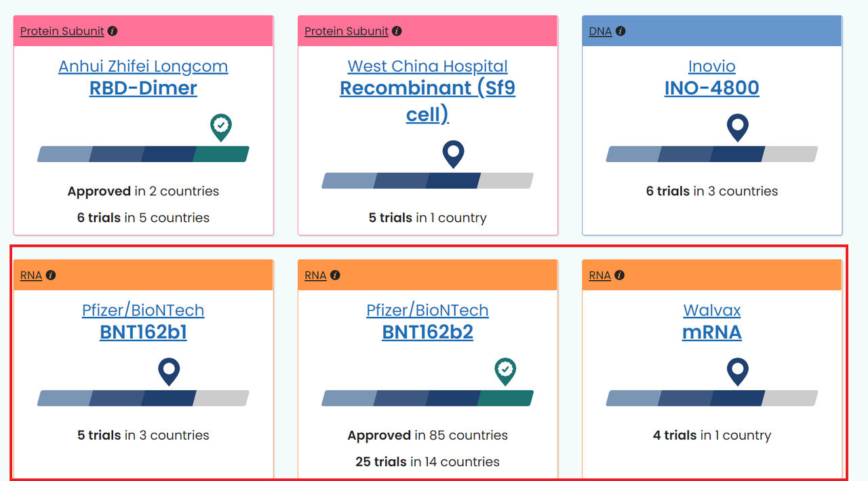Open Protein Subunit link on West China Hospital card
The image size is (868, 481).
[x=347, y=31]
